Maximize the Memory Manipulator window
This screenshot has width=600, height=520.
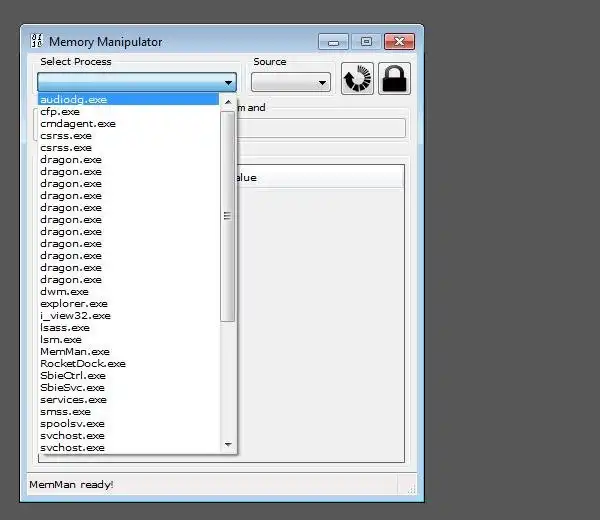pos(366,42)
